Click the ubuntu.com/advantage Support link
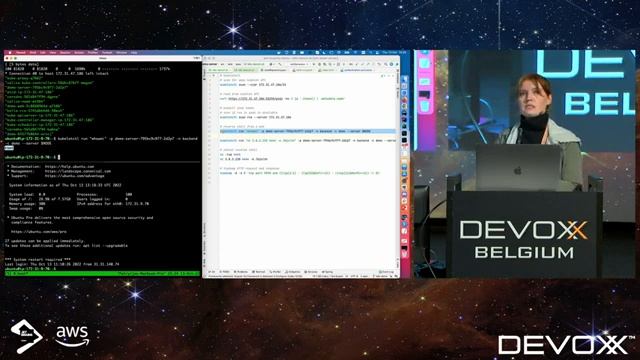The width and height of the screenshot is (640, 360). (74, 176)
